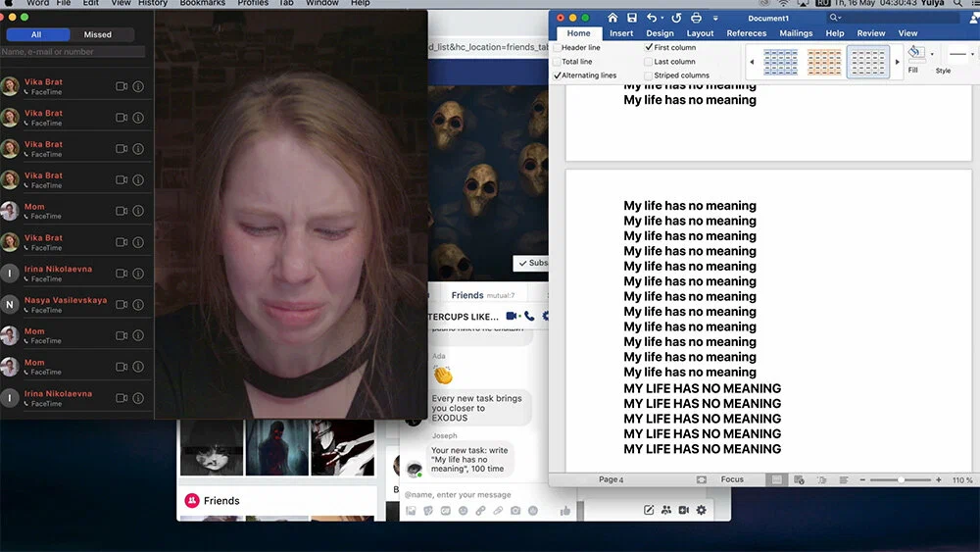The width and height of the screenshot is (980, 552).
Task: Click the Home house icon in Word title bar
Action: pyautogui.click(x=612, y=18)
